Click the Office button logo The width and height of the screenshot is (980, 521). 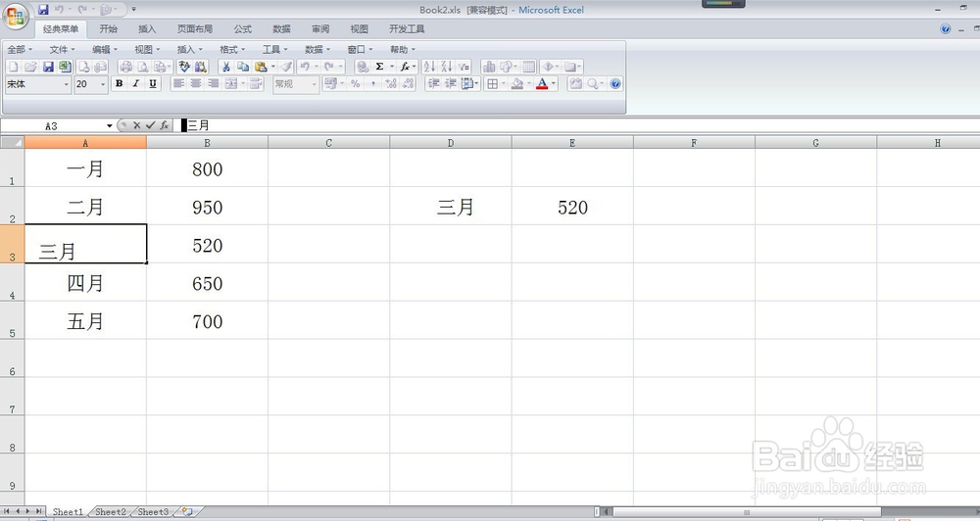[x=16, y=17]
